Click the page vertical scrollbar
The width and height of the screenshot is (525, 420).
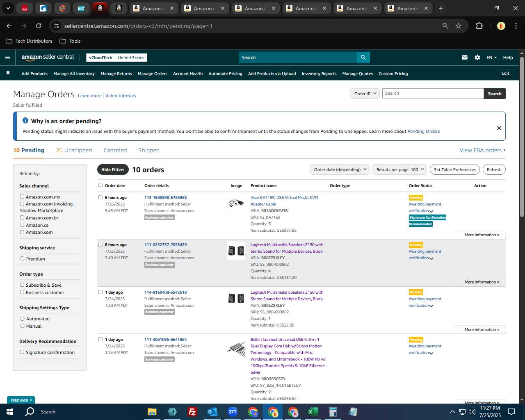tap(522, 137)
